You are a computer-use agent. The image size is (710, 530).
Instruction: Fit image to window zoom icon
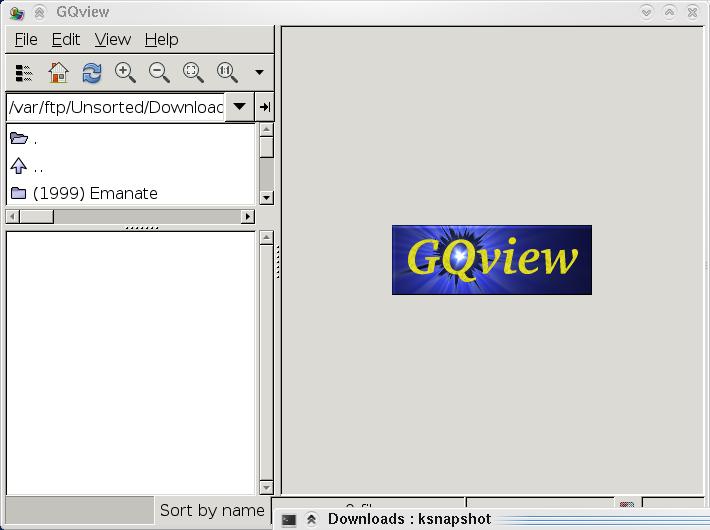[x=193, y=72]
